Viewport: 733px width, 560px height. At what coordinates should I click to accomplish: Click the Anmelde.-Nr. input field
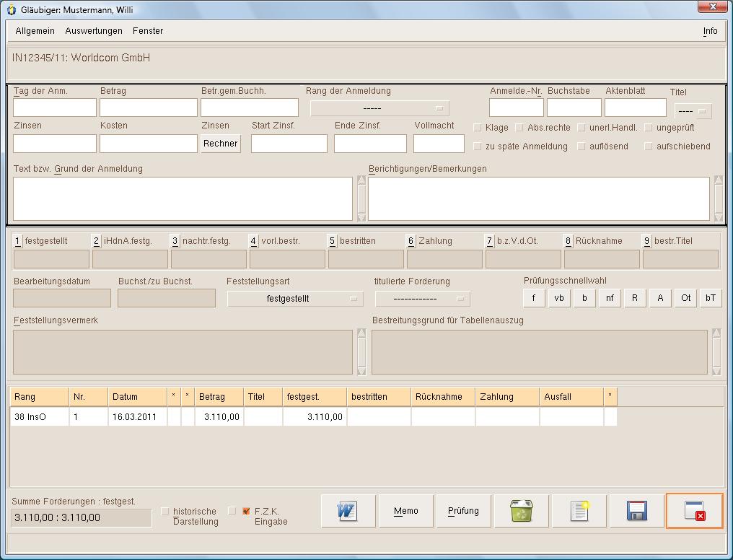[517, 108]
